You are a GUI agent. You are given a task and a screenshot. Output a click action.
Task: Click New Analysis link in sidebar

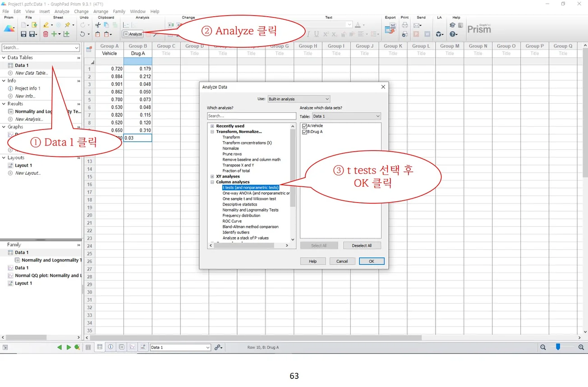click(x=29, y=119)
